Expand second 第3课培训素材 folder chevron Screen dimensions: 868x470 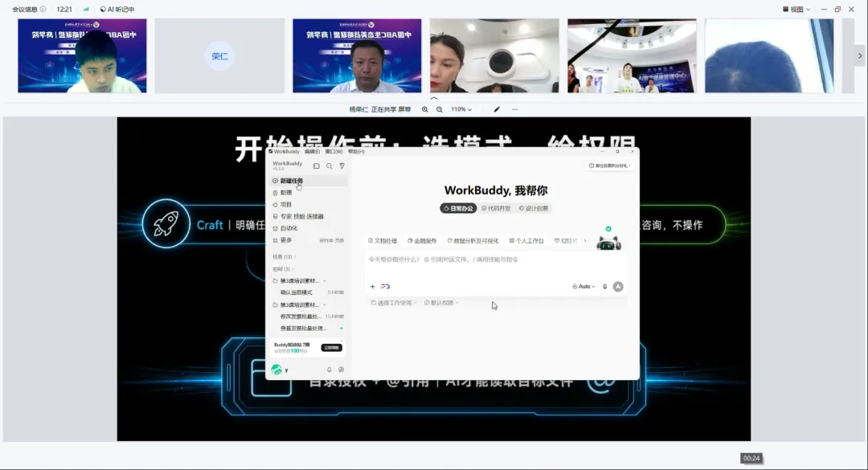[325, 305]
